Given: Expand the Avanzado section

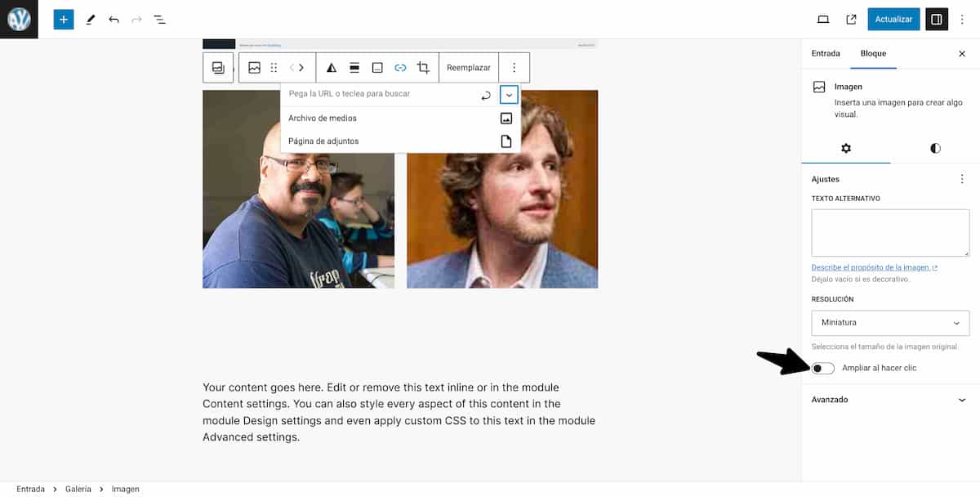Looking at the screenshot, I should pos(890,400).
